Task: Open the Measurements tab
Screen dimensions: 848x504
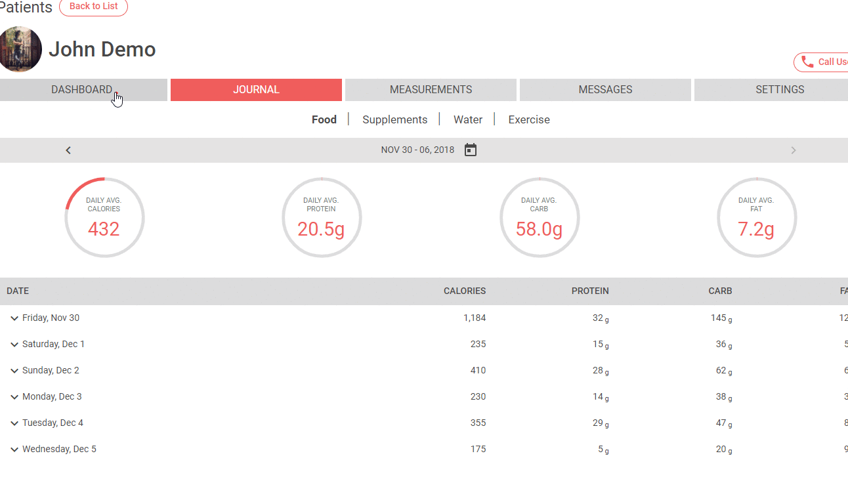Action: (x=431, y=90)
